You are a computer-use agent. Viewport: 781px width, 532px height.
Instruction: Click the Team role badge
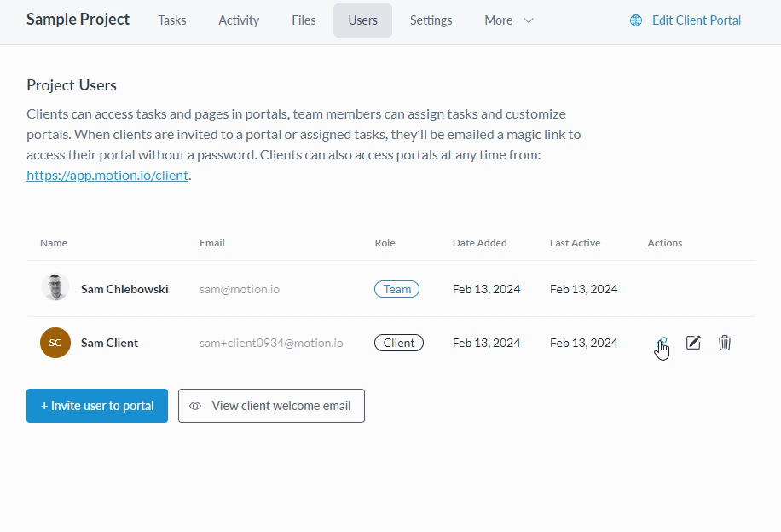397,289
